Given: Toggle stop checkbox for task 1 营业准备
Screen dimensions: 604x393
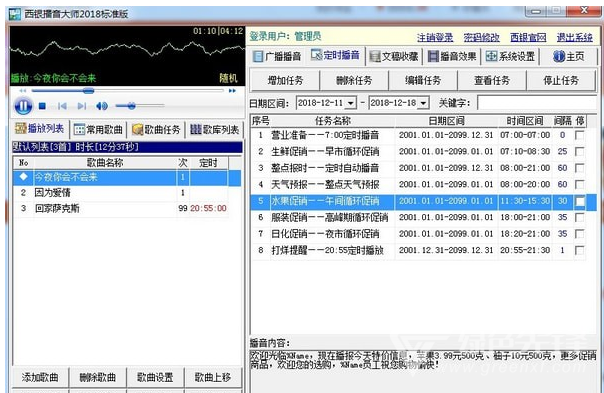Looking at the screenshot, I should click(x=579, y=135).
